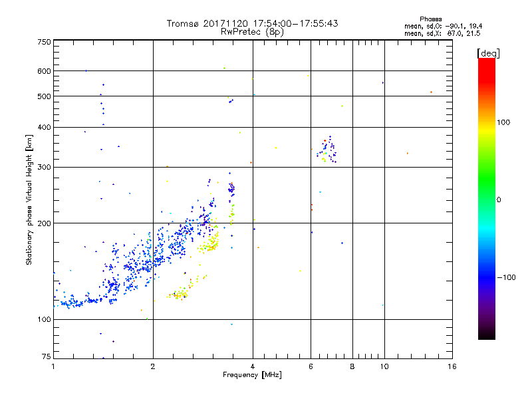Click the '500' y-axis tick label
The image size is (532, 399).
pos(44,96)
